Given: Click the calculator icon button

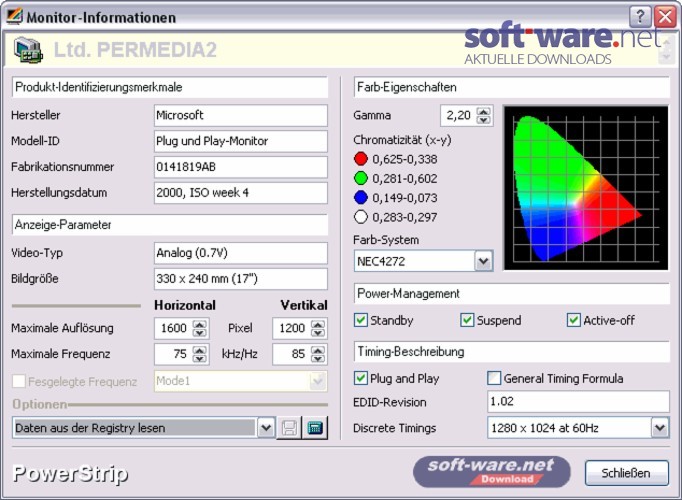Looking at the screenshot, I should click(315, 428).
